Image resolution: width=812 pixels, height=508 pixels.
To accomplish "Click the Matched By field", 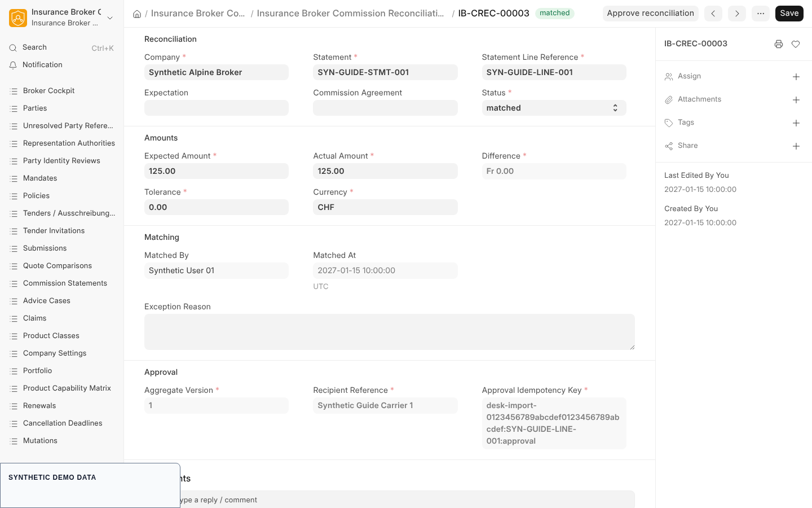I will [x=217, y=270].
